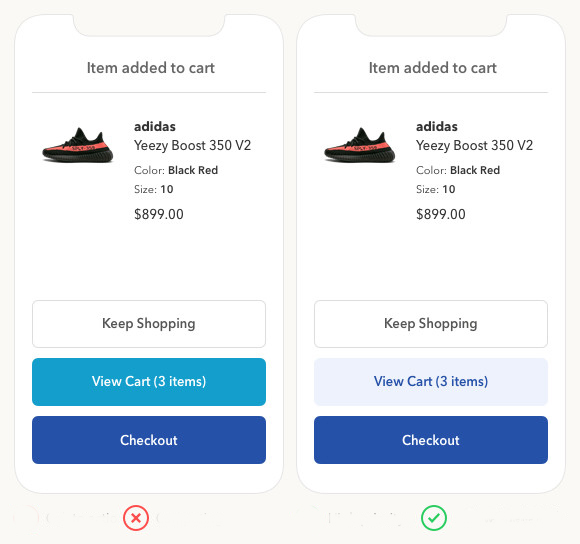
Task: Click Yeezy Boost 350 V2 title on left
Action: click(x=192, y=145)
